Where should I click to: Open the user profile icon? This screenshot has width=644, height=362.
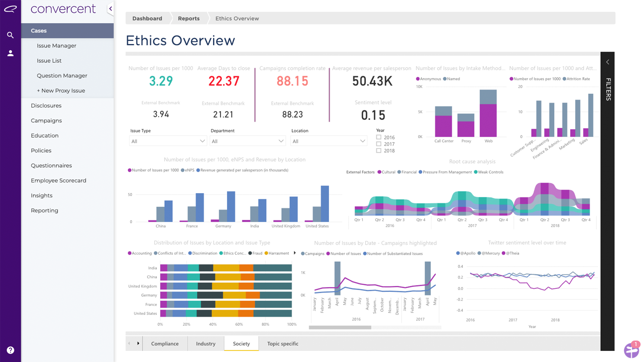[x=10, y=53]
